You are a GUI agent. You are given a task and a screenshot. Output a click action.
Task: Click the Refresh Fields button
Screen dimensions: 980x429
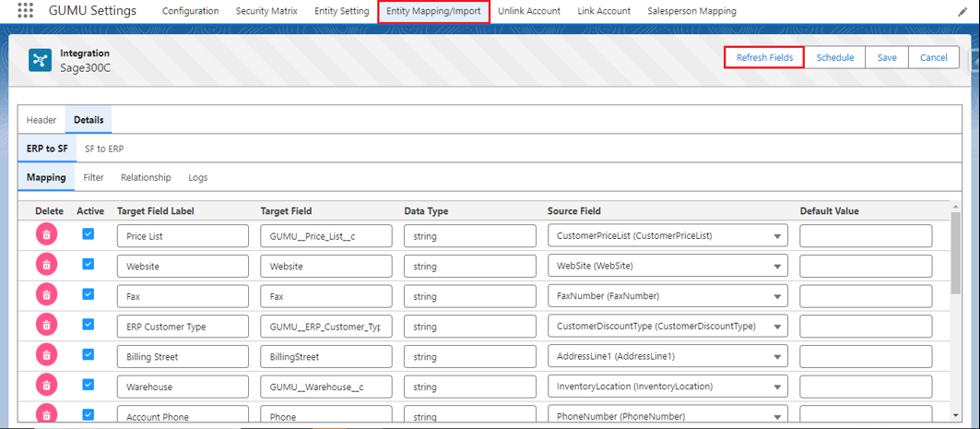click(x=764, y=57)
